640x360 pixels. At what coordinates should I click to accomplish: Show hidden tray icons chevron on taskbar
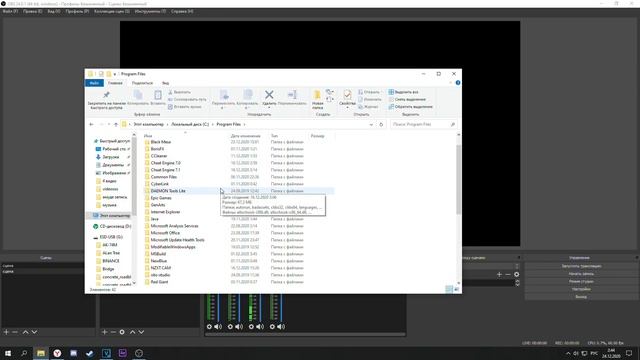568,353
